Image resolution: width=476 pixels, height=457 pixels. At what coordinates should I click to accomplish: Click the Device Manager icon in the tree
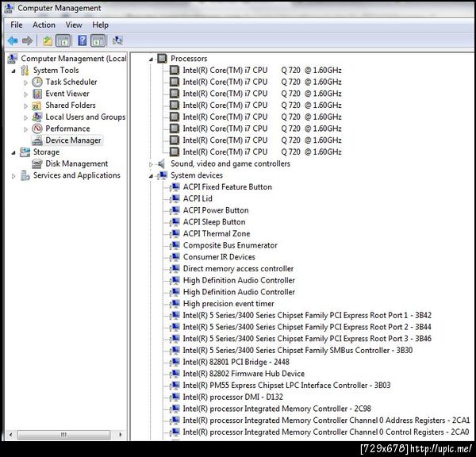coord(37,140)
